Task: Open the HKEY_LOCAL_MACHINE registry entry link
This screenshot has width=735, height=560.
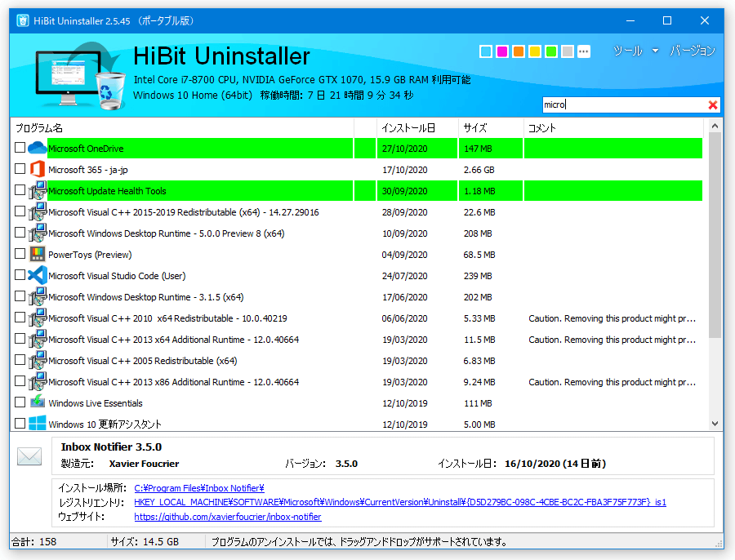Action: pyautogui.click(x=400, y=502)
